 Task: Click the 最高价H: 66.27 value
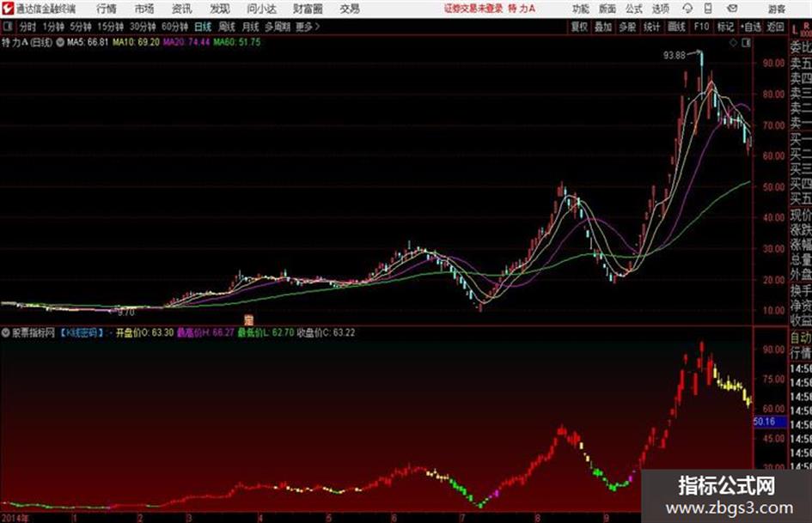[205, 333]
